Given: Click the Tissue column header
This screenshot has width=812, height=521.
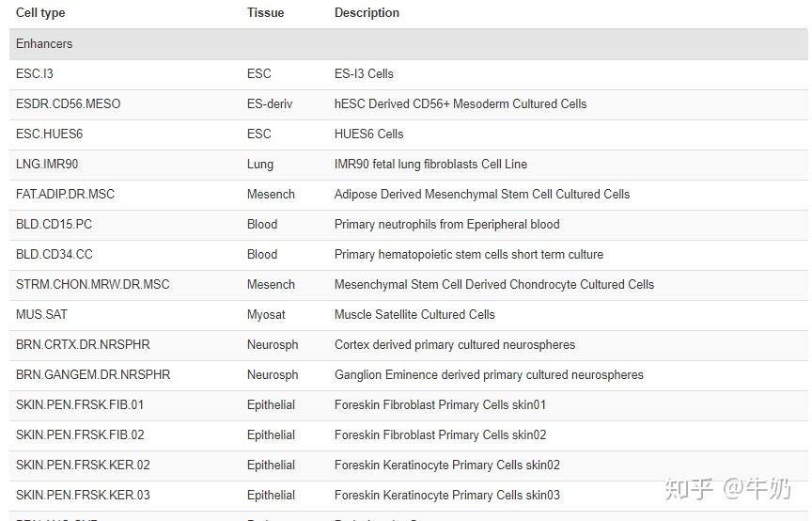Looking at the screenshot, I should (265, 13).
